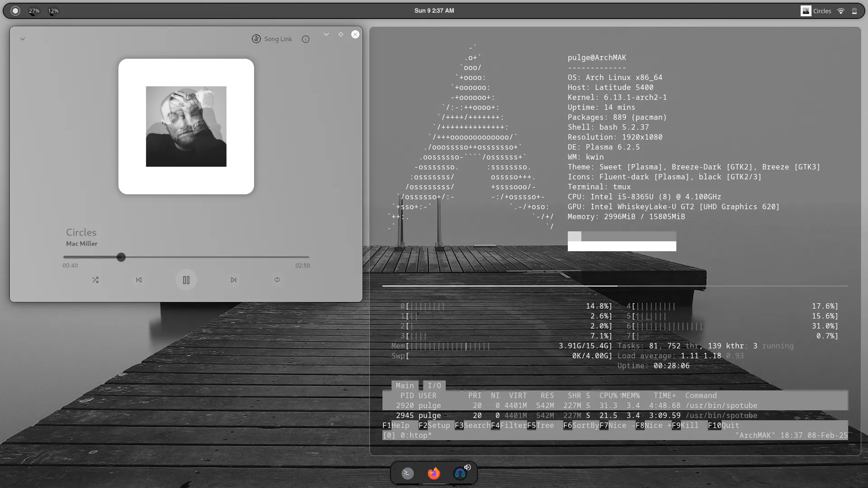868x488 pixels.
Task: Open the terminal from the dock
Action: (x=406, y=473)
